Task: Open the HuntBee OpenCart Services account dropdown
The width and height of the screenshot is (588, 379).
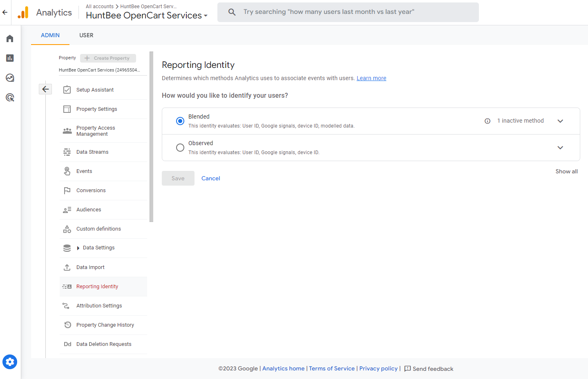Action: click(x=147, y=16)
